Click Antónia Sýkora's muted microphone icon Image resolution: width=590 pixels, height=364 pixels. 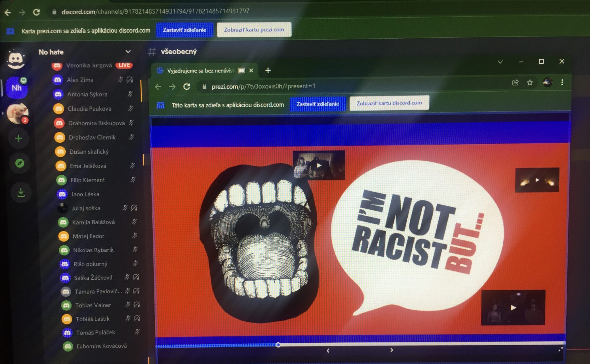[130, 94]
